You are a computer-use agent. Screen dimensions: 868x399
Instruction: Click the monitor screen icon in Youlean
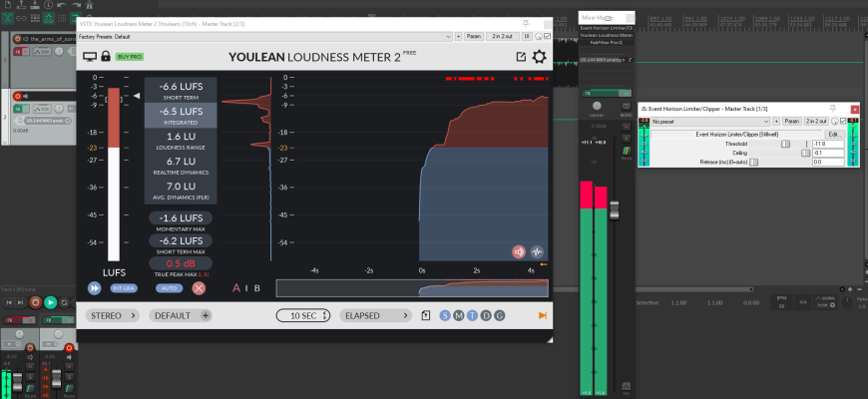pos(90,57)
